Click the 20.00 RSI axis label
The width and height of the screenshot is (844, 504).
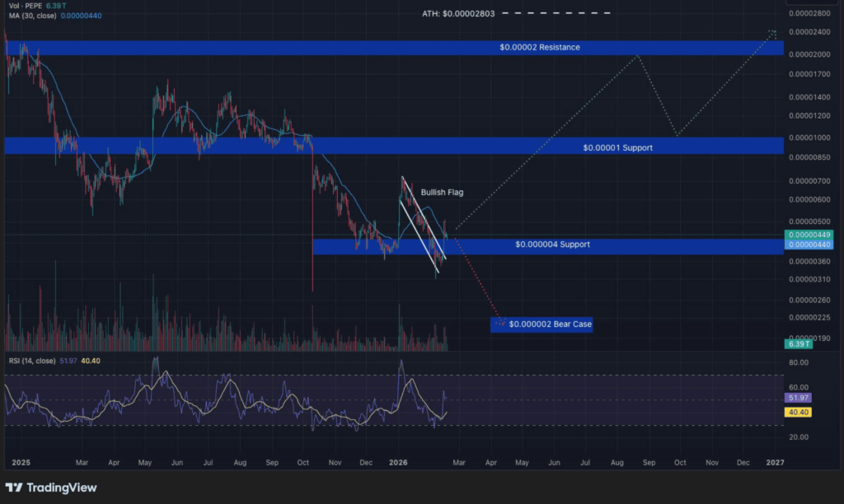click(799, 436)
